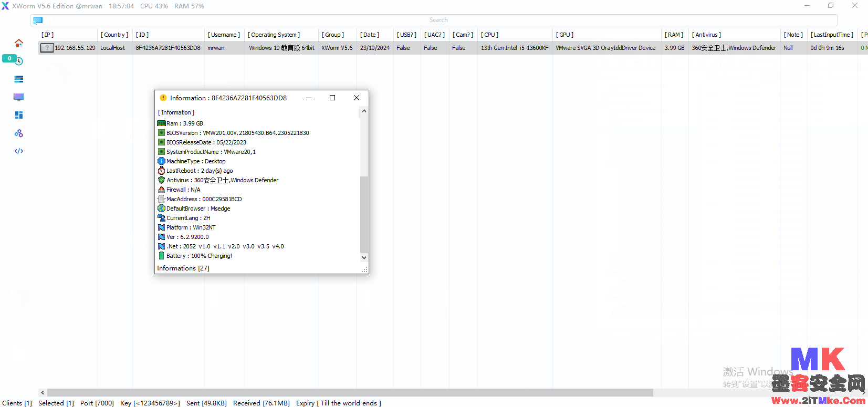Screen dimensions: 868x407
Task: Open the code brackets sidebar icon
Action: point(19,151)
